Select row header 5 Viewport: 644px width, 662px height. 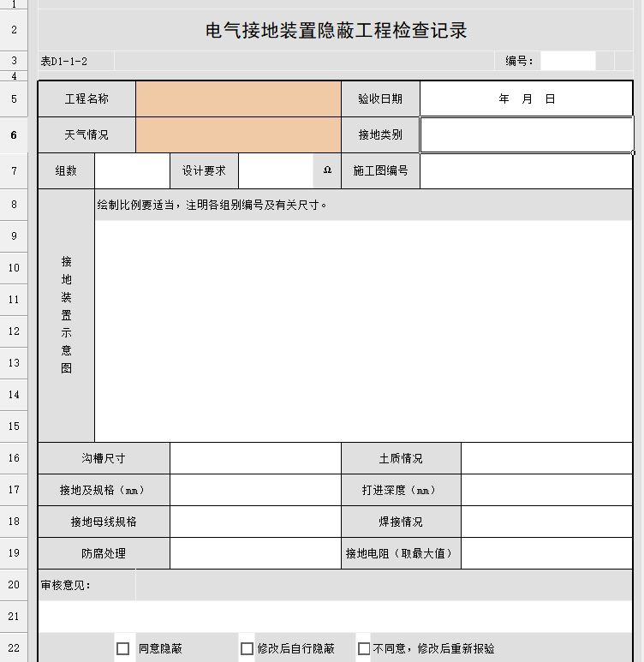(14, 98)
